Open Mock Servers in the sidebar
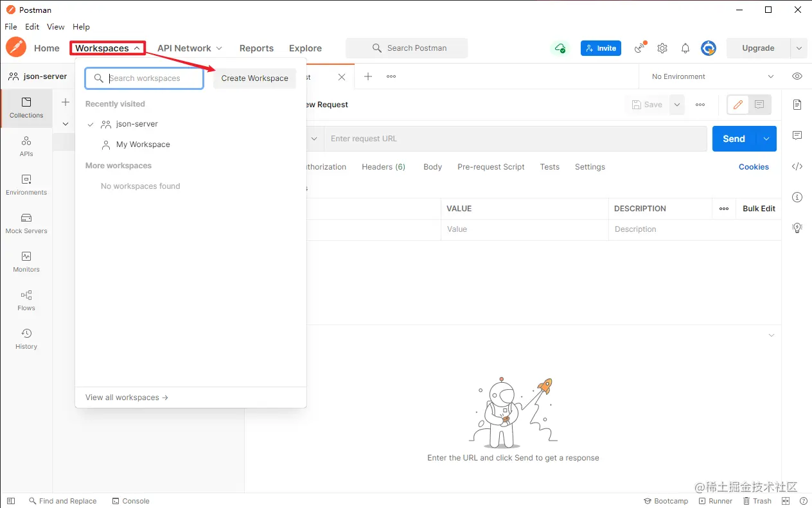This screenshot has height=508, width=812. point(26,223)
